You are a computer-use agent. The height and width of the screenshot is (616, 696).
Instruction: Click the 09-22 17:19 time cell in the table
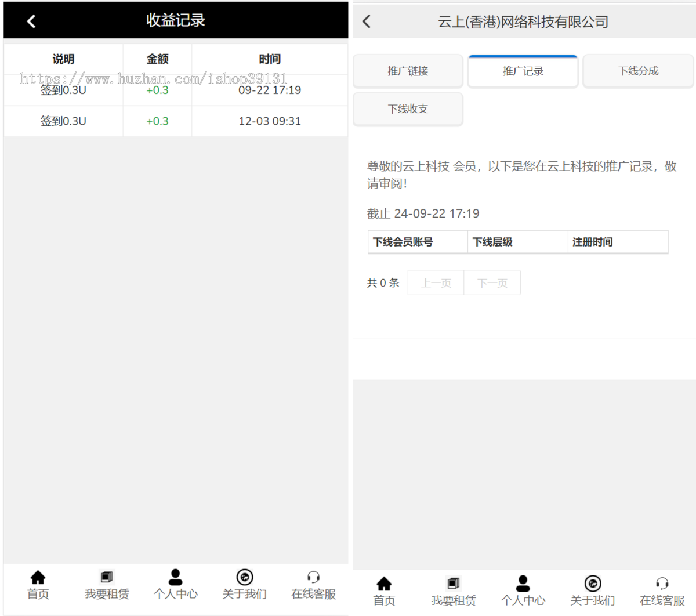point(270,90)
